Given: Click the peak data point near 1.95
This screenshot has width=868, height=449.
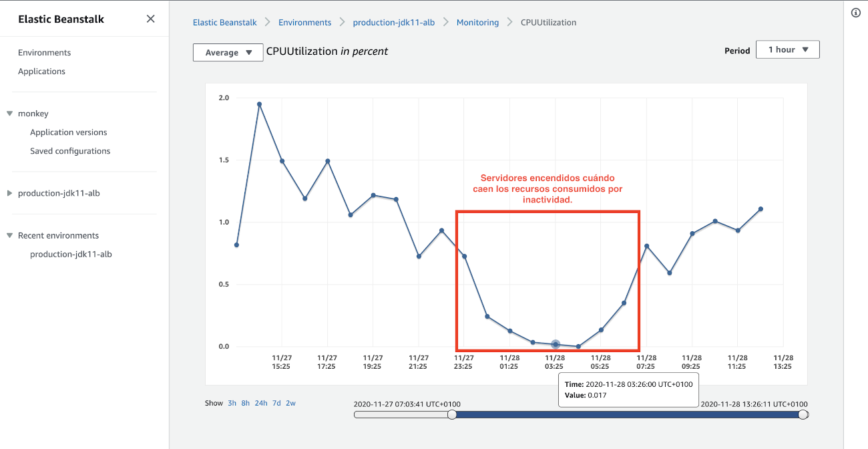Looking at the screenshot, I should 259,104.
